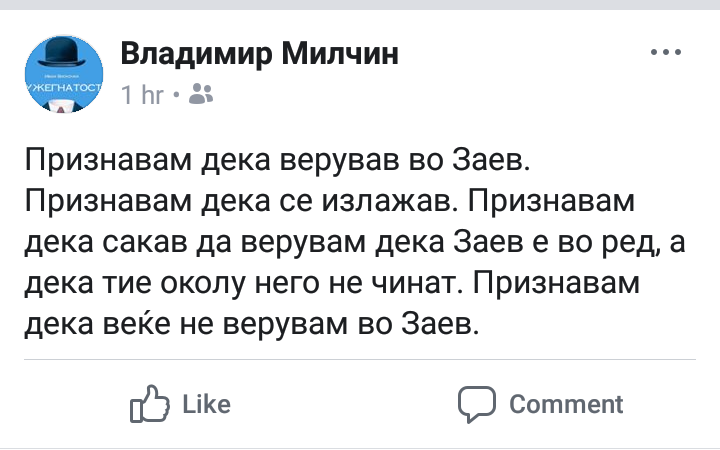Open the three-dots post options menu
This screenshot has height=450, width=720.
point(666,53)
